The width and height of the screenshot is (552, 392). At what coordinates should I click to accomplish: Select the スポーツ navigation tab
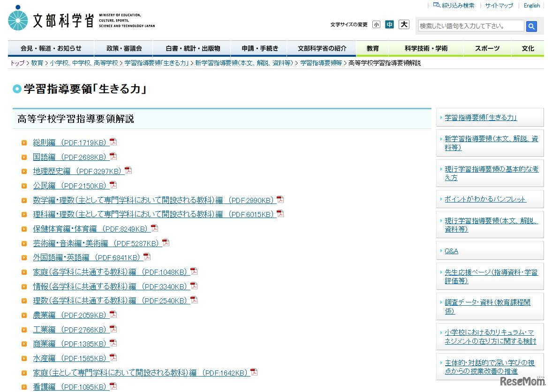coord(487,48)
